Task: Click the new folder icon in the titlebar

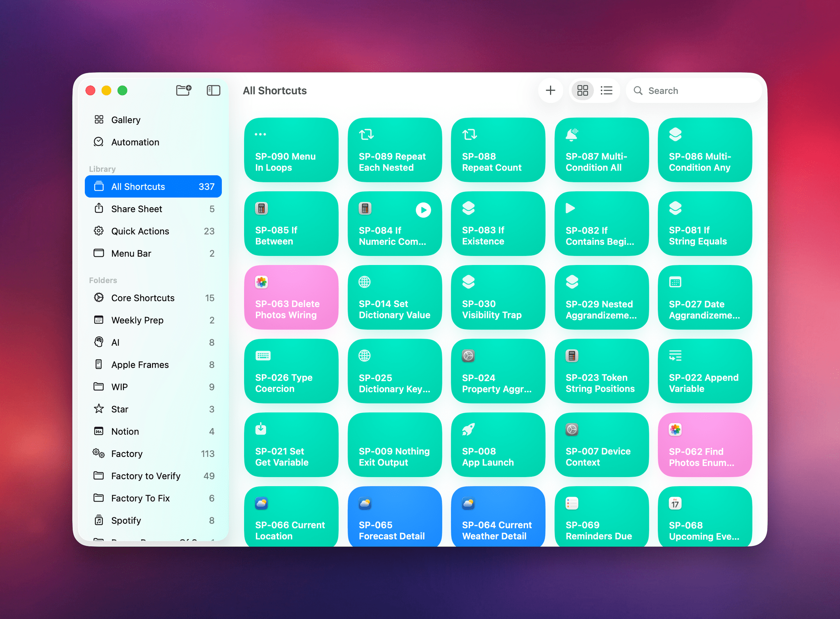Action: pos(183,90)
